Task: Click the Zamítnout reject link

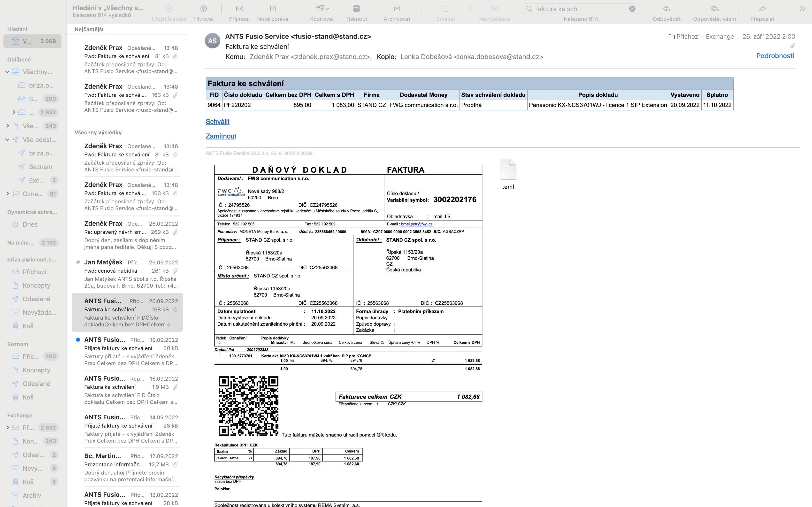Action: click(x=221, y=136)
